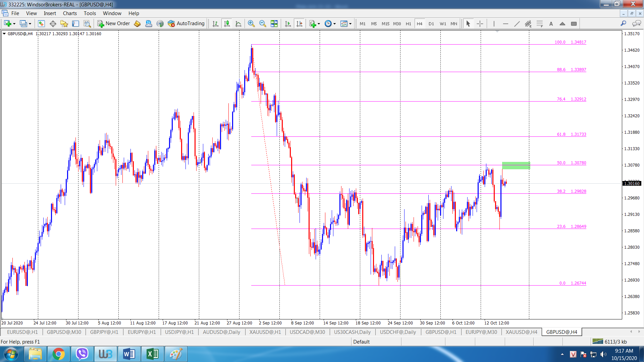Open the chat bubbles icon
This screenshot has height=362, width=644.
[636, 23]
